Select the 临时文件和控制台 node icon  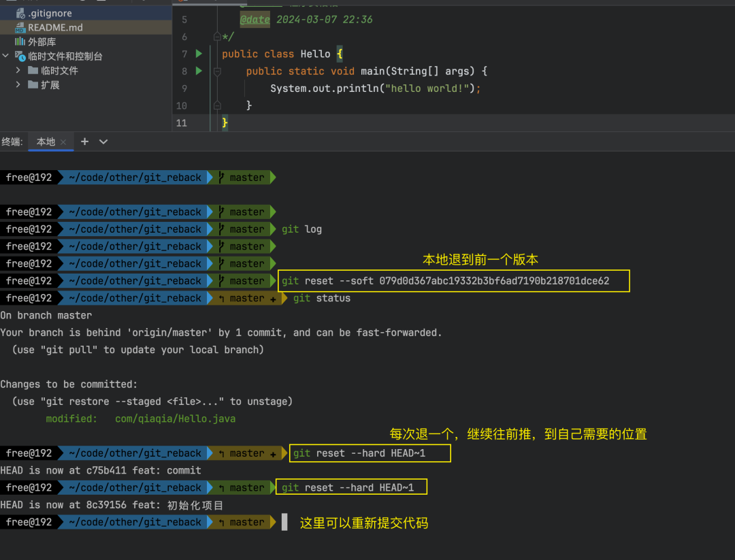click(x=20, y=56)
